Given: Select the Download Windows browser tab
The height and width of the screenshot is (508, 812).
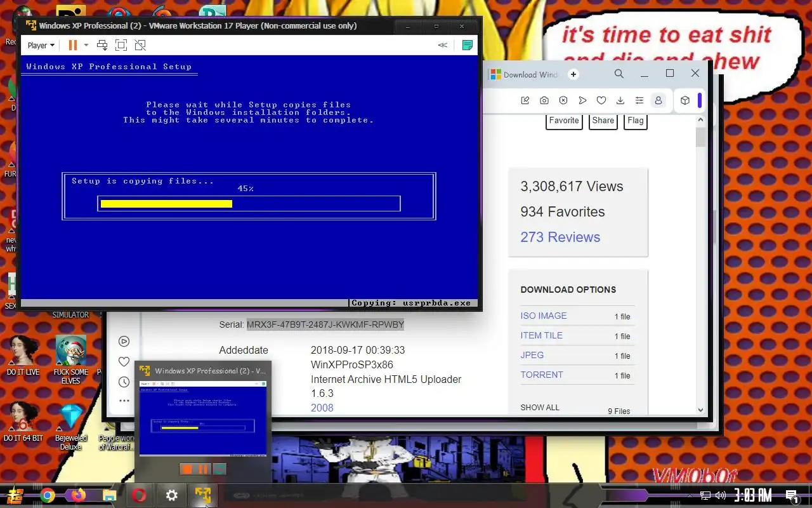Looking at the screenshot, I should coord(525,74).
